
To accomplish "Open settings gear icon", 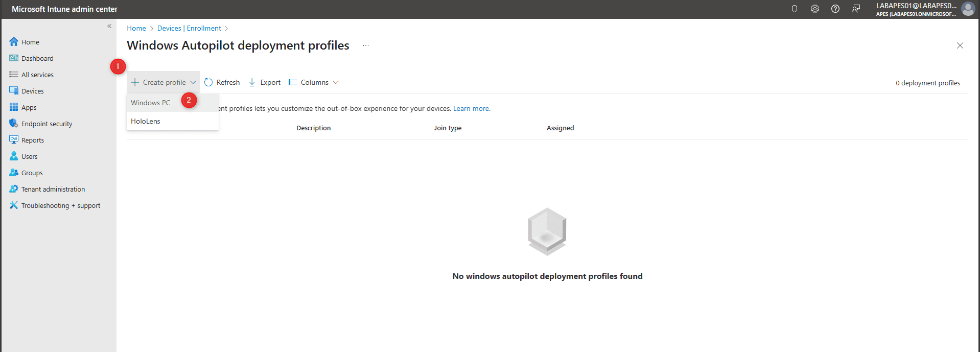I will click(815, 9).
